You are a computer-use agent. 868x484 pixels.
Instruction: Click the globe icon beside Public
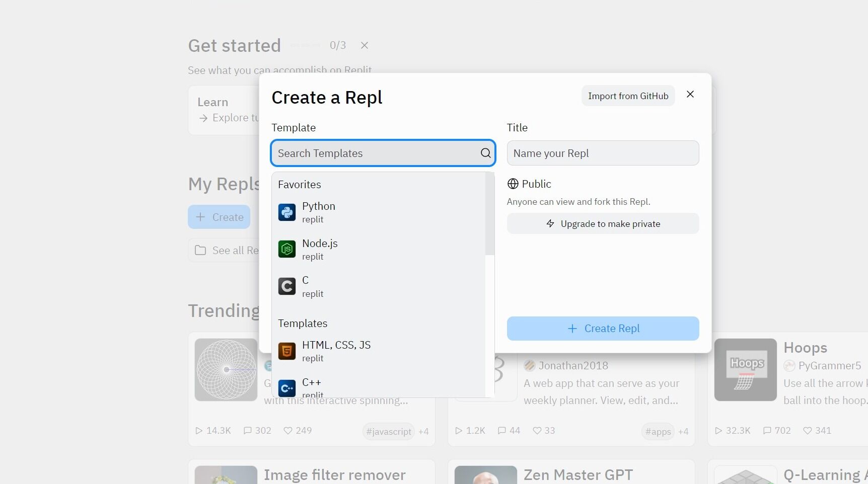513,184
